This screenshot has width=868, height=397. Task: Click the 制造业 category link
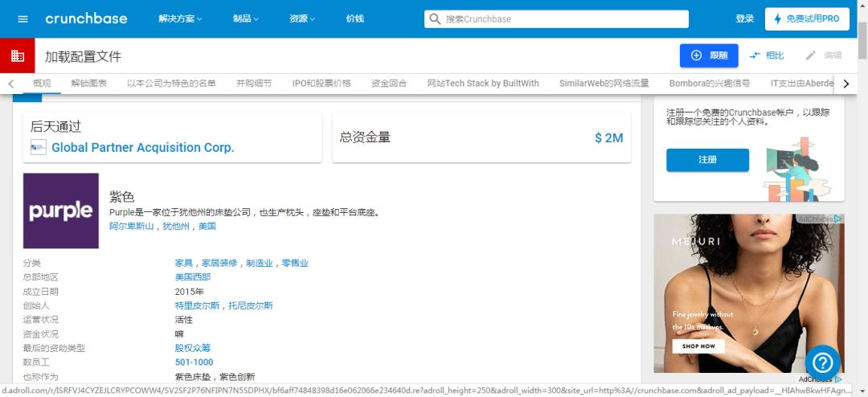point(260,263)
